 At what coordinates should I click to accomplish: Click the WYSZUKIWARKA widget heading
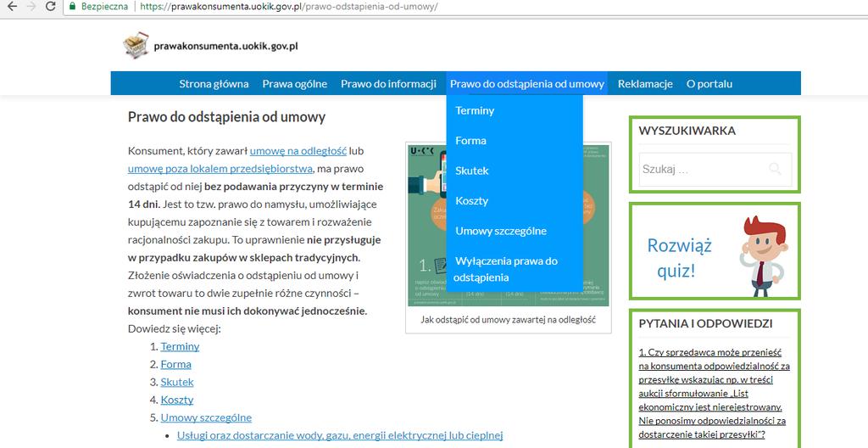coord(687,131)
